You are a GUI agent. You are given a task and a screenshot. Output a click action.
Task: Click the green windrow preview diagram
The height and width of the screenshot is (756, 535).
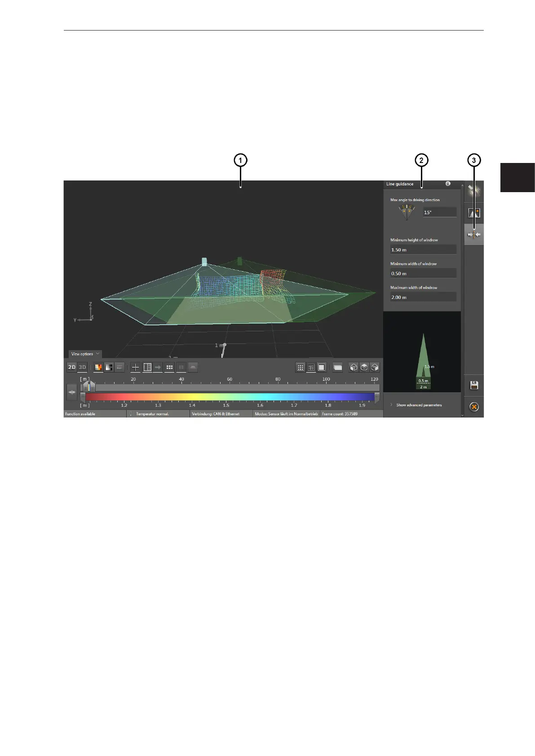(424, 361)
